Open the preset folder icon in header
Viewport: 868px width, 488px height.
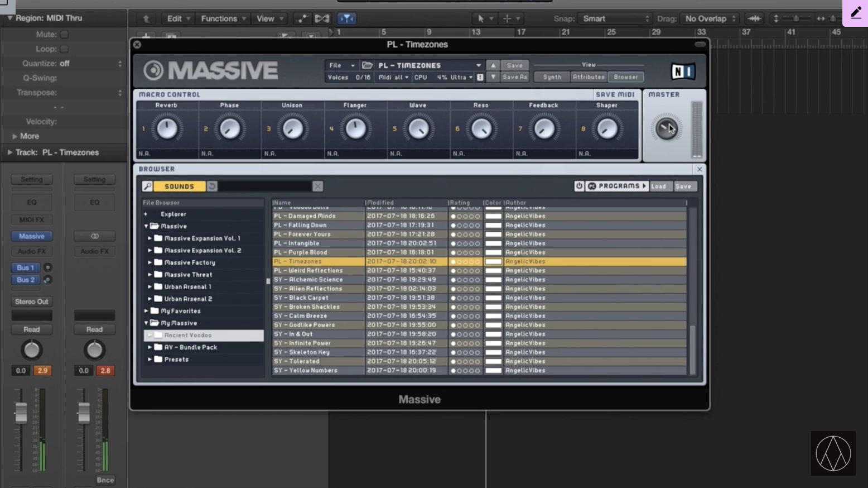pyautogui.click(x=367, y=65)
